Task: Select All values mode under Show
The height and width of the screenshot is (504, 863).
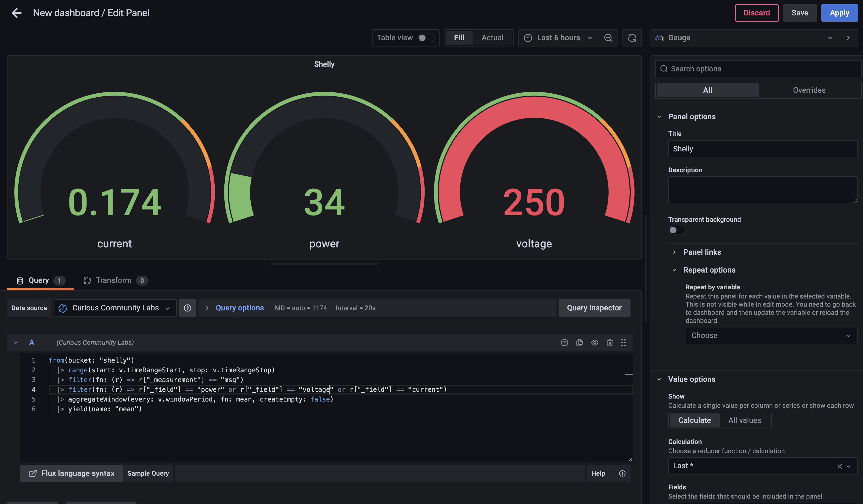Action: coord(745,420)
